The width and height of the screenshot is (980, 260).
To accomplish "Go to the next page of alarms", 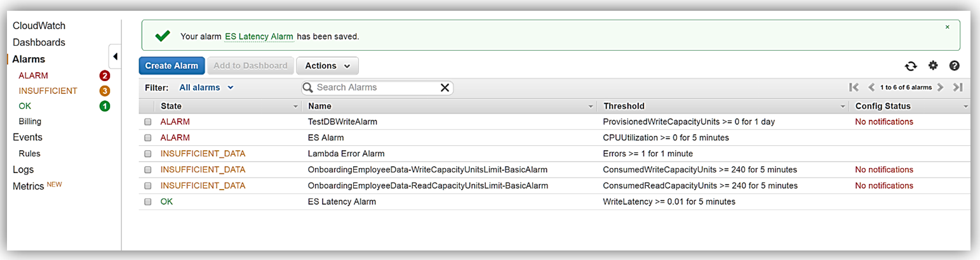I will pyautogui.click(x=940, y=88).
